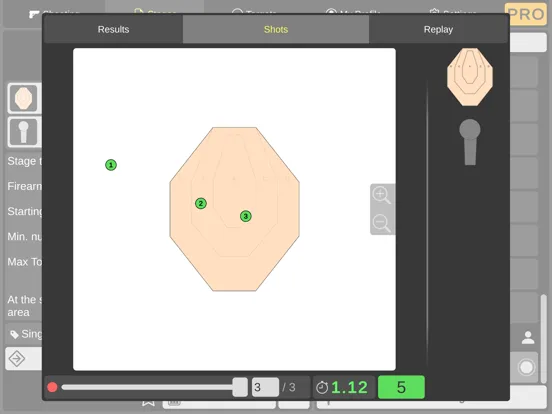The image size is (552, 414).
Task: Select paper target icon in left sidebar
Action: [23, 98]
